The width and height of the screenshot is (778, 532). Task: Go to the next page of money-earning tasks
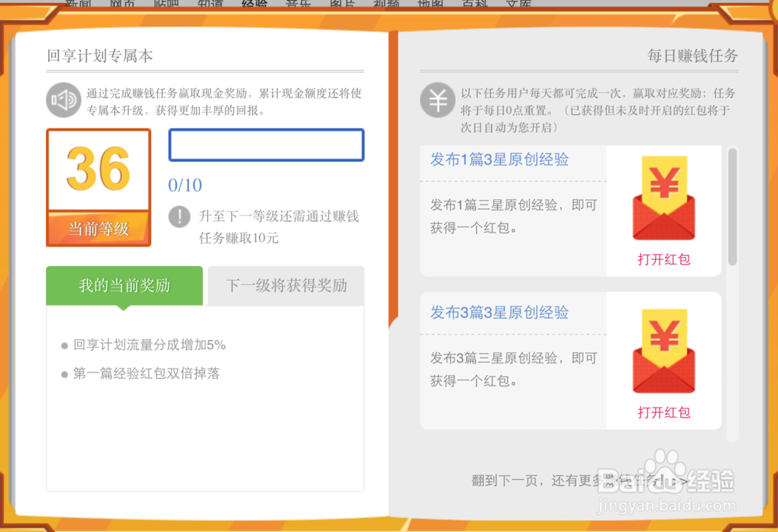580,481
